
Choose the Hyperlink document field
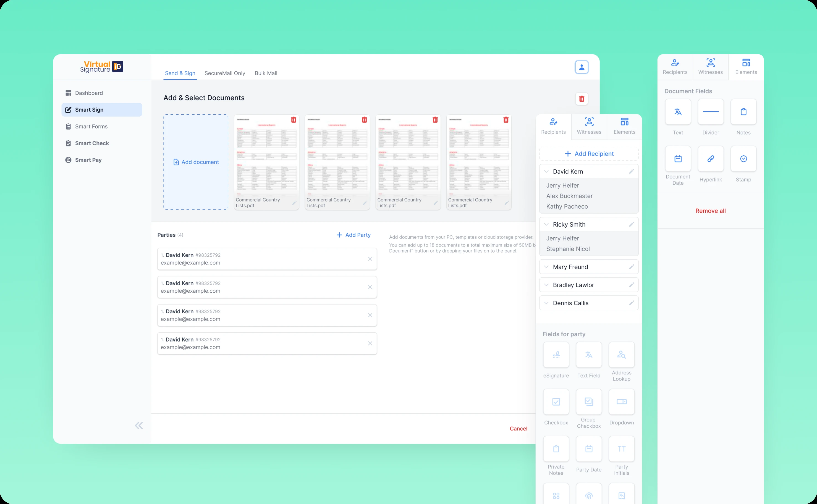[x=710, y=159]
